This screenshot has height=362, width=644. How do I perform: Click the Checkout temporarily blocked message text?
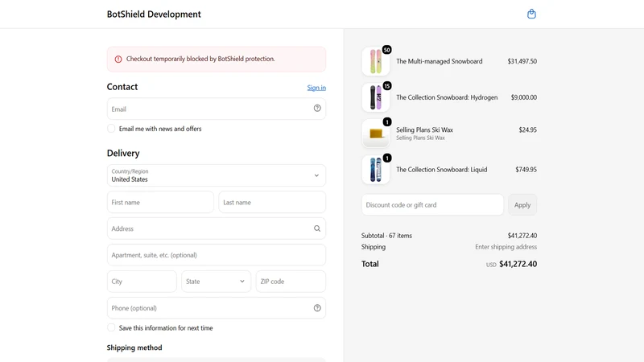(x=200, y=59)
